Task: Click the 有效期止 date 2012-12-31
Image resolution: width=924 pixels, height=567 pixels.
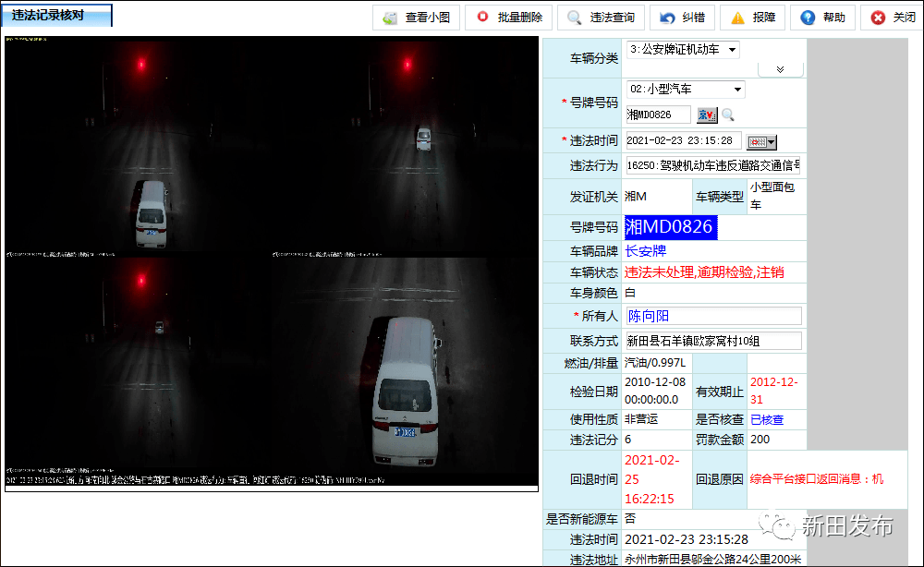Action: click(x=773, y=391)
